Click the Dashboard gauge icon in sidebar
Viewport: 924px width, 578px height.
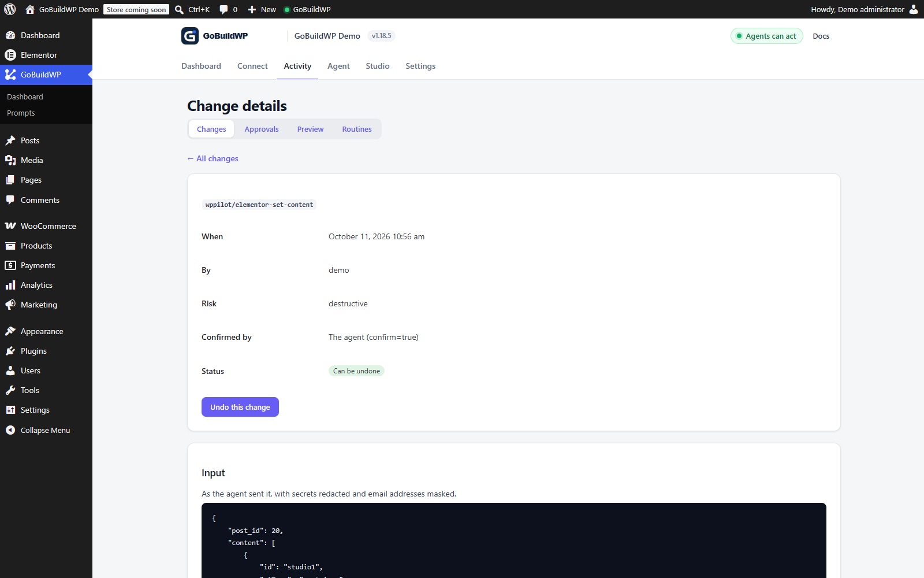pos(10,35)
